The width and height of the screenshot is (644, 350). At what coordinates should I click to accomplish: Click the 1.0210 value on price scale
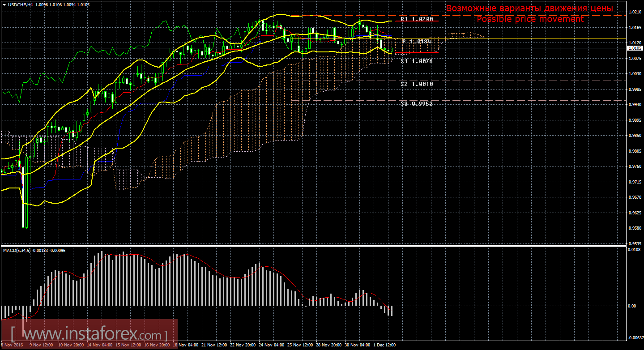click(634, 12)
